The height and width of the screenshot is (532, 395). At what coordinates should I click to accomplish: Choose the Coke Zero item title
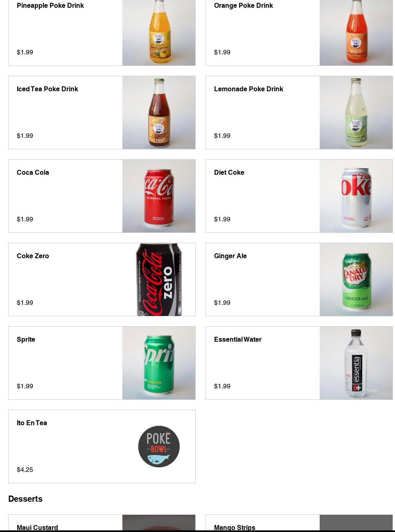point(33,256)
